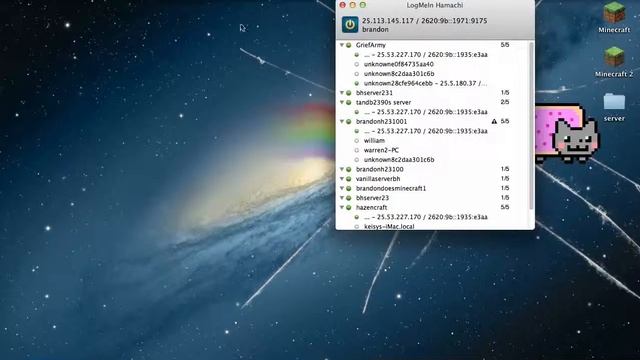Click hazencraft network green status dot
This screenshot has height=360, width=640.
[x=349, y=208]
